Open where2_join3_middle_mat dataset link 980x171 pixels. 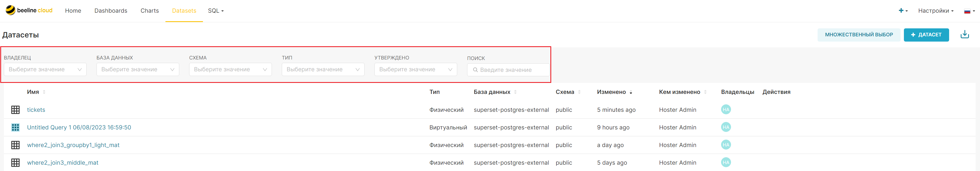click(x=63, y=163)
